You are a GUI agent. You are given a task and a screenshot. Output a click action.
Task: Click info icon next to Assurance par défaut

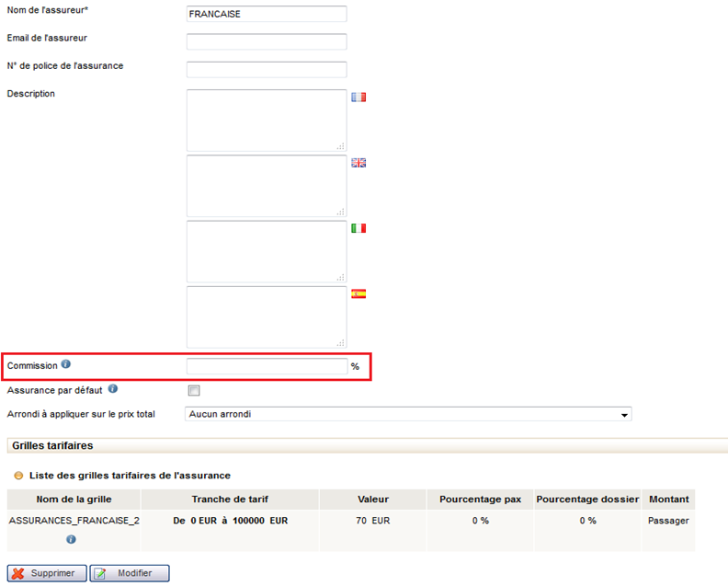pyautogui.click(x=113, y=389)
